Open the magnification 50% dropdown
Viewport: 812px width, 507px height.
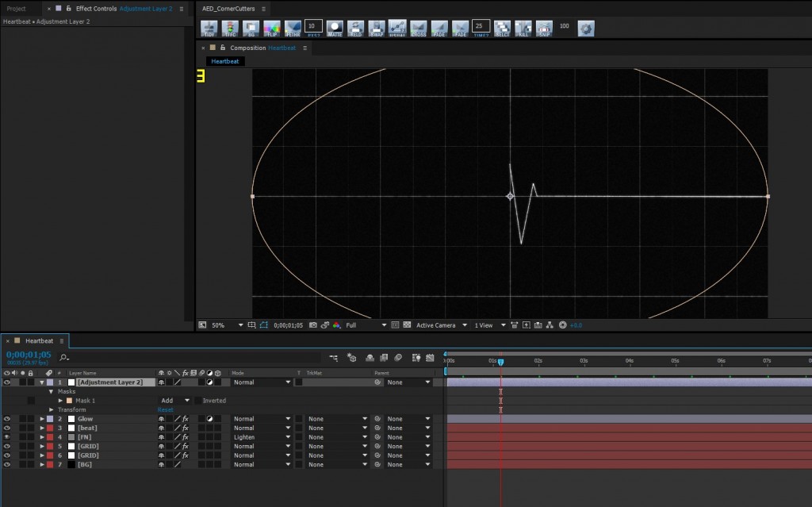pos(226,325)
